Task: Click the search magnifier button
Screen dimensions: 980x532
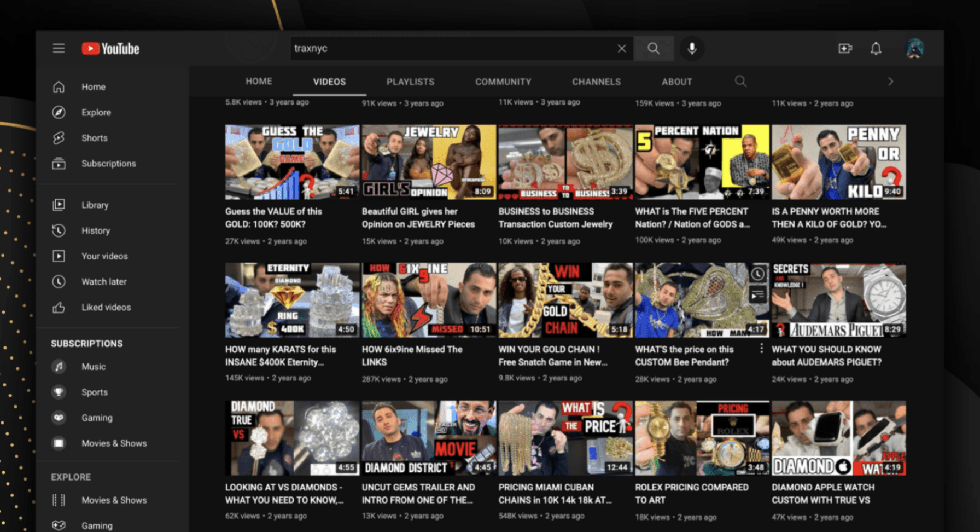Action: pos(653,48)
